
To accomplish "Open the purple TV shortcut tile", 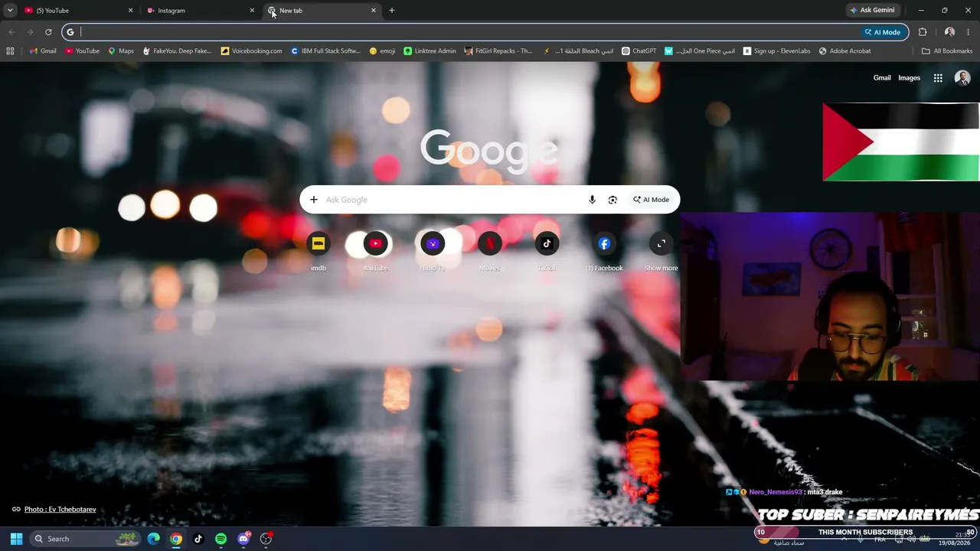I will 433,251.
